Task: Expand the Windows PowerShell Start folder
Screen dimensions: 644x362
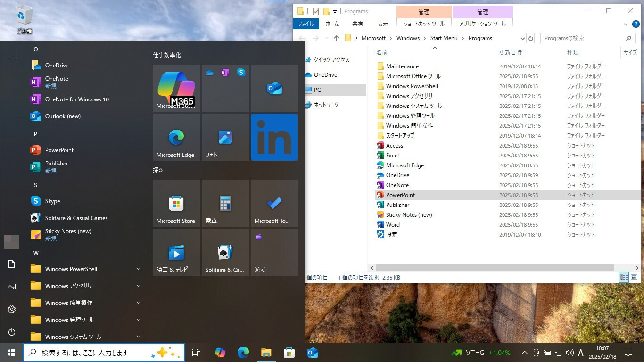Action: click(x=139, y=269)
